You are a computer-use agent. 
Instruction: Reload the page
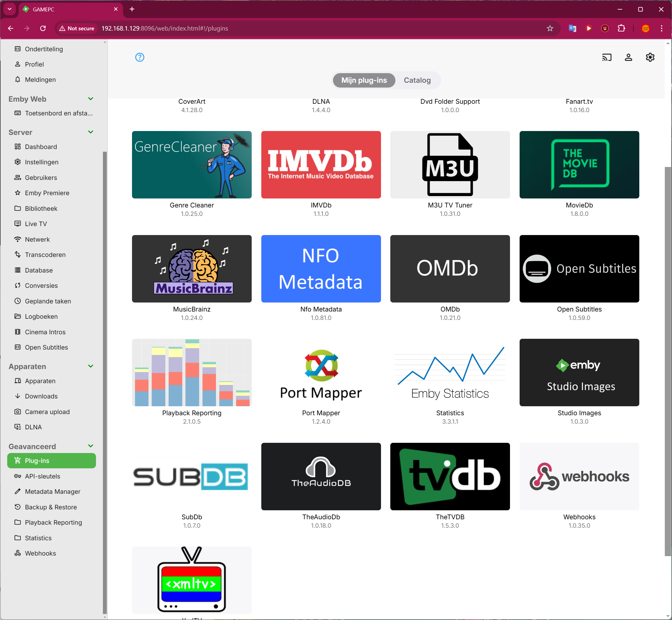43,28
